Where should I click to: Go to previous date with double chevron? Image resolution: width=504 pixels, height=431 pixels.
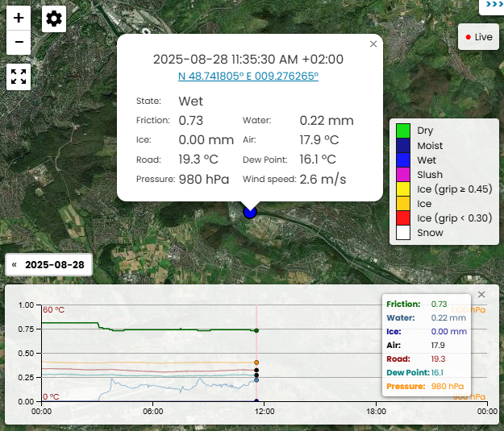(14, 264)
